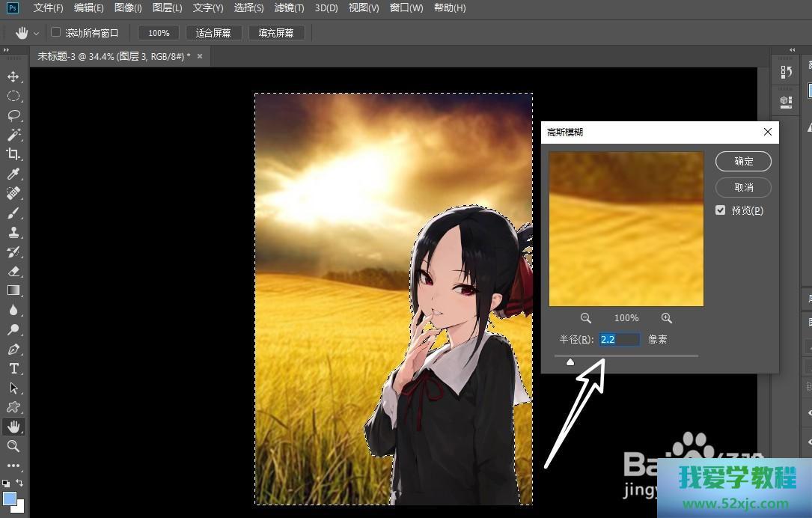Select the Magic Wand tool
The image size is (812, 518).
click(x=13, y=135)
